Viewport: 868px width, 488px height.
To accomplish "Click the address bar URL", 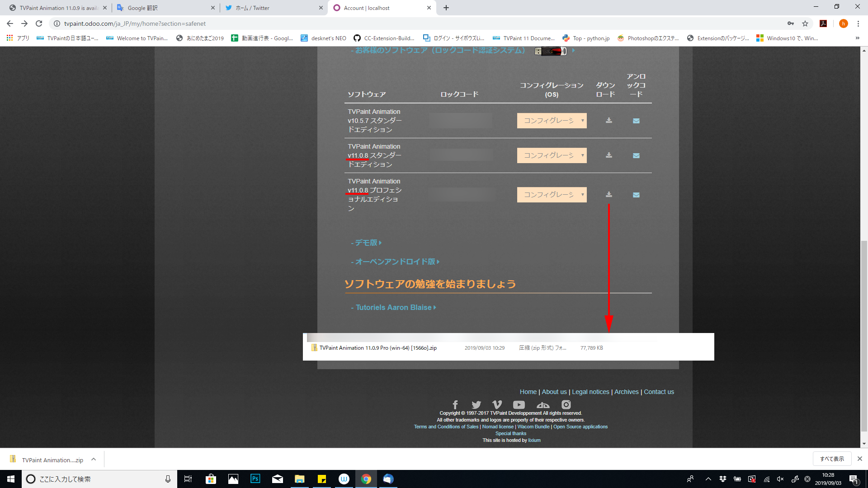I will [x=135, y=23].
